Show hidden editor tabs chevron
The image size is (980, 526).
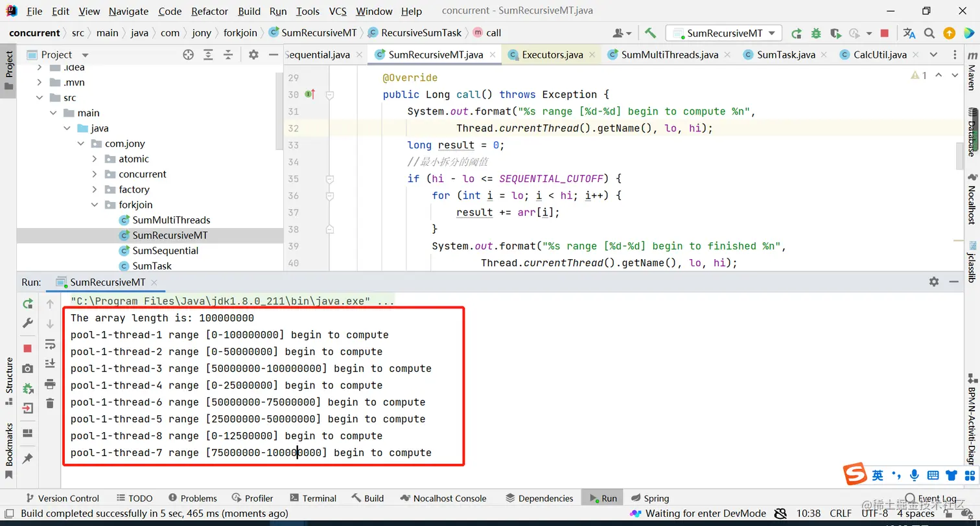coord(933,54)
